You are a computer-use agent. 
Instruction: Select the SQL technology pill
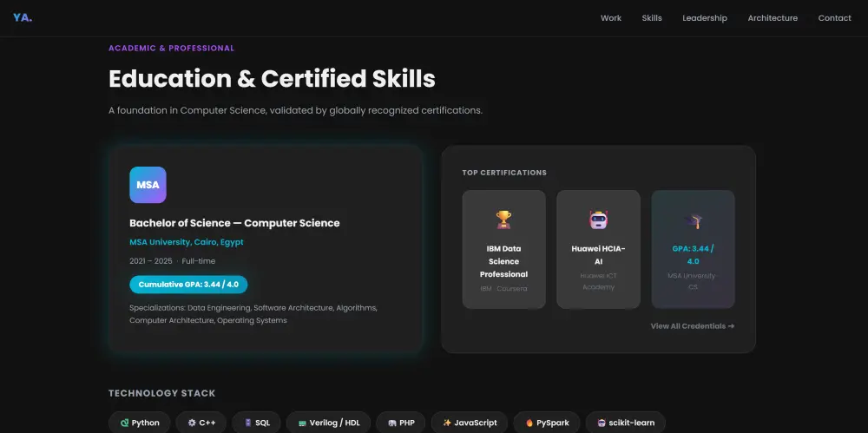pyautogui.click(x=256, y=423)
